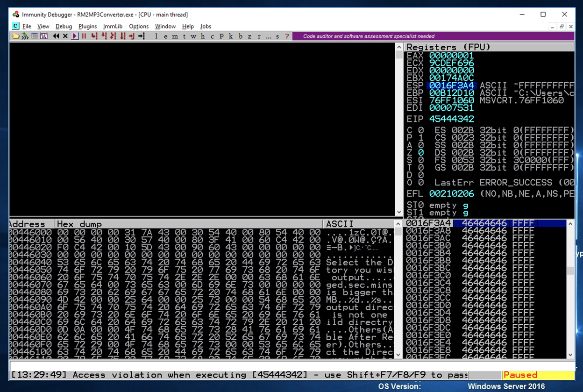Click the 'w' toolbar letter
583x392 pixels.
(193, 36)
